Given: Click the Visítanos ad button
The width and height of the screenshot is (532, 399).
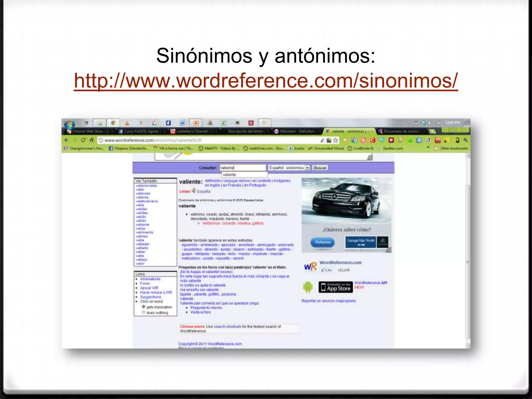Looking at the screenshot, I should pyautogui.click(x=323, y=242).
